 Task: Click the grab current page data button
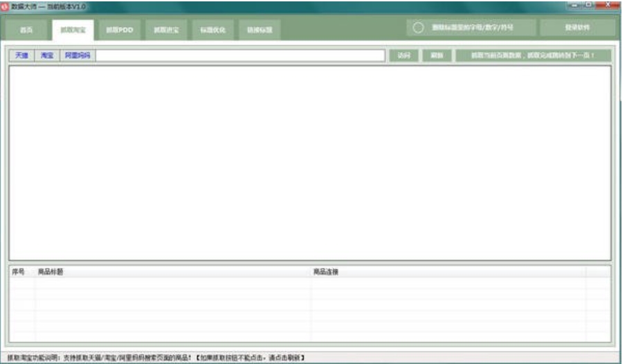(x=533, y=55)
